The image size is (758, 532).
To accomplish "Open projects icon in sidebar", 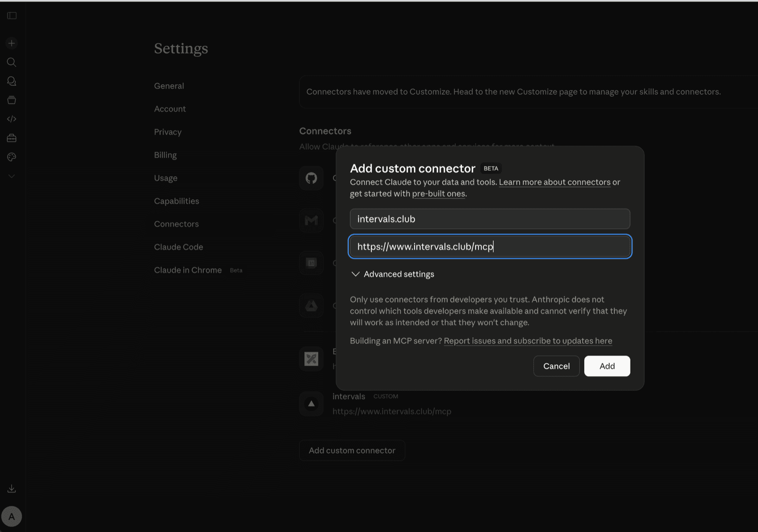I will click(x=12, y=100).
